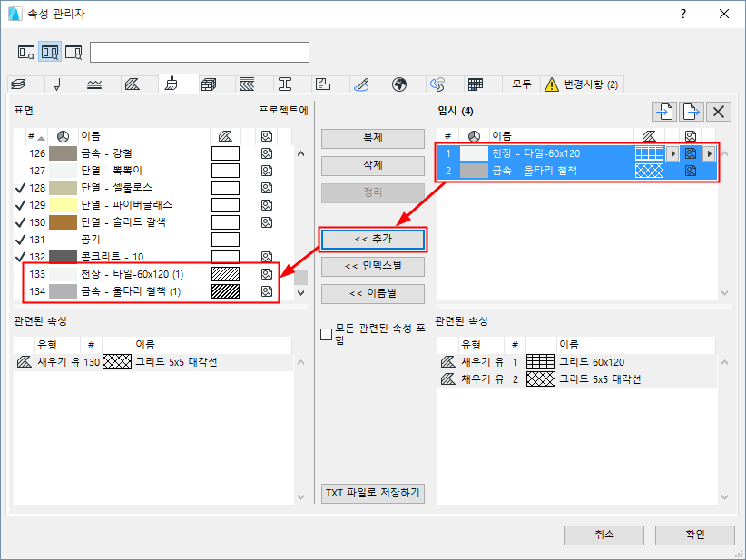The height and width of the screenshot is (560, 746).
Task: Open the Fill Types attribute tab
Action: tap(132, 84)
